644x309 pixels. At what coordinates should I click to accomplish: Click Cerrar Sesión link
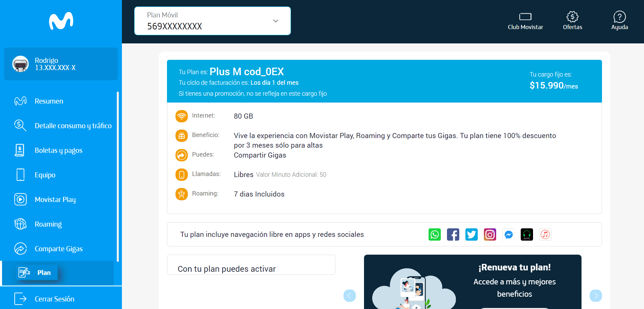[x=55, y=299]
